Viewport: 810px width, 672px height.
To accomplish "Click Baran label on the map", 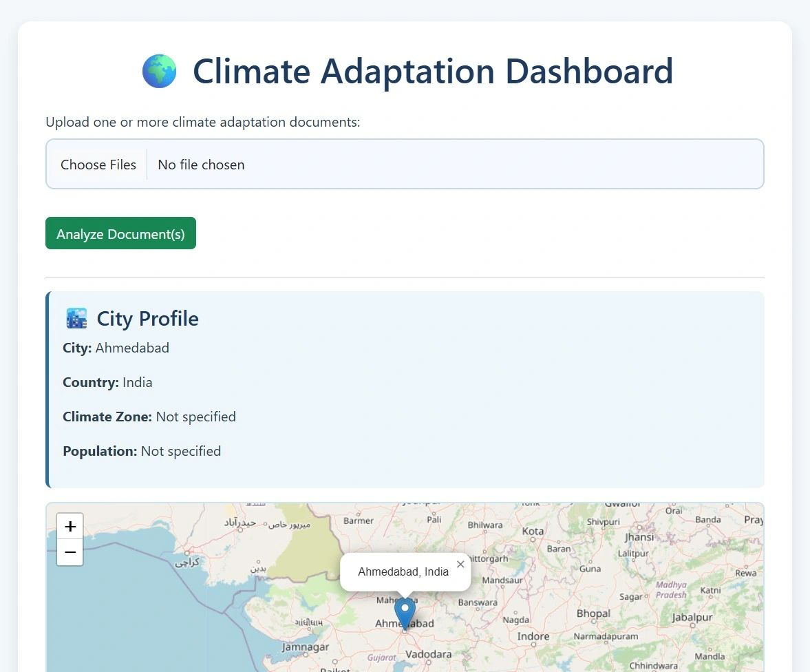I will click(559, 549).
